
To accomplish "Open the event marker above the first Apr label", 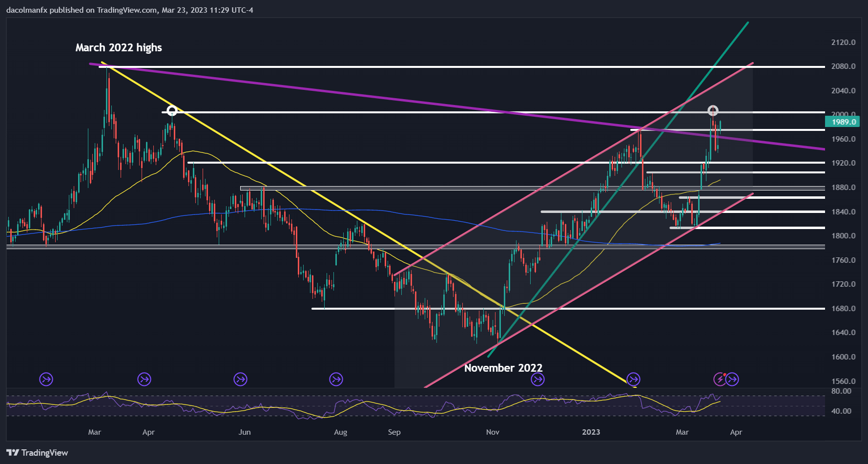I will tap(144, 379).
